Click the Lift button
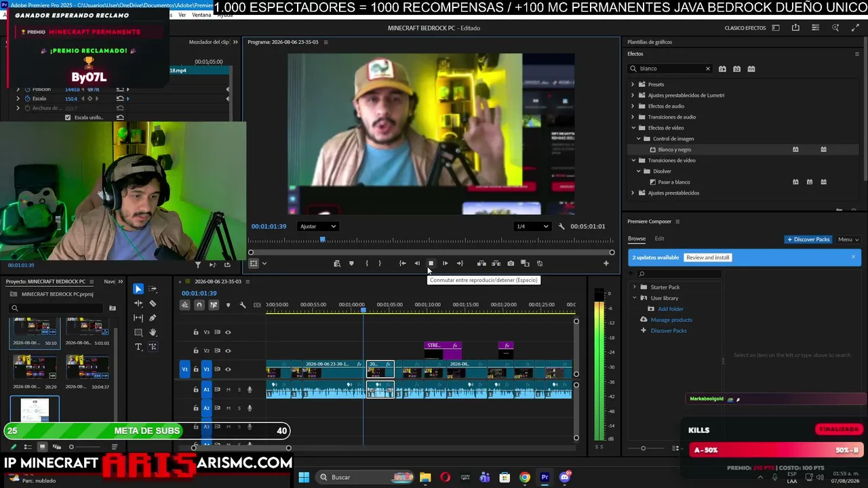The image size is (868, 488). (481, 264)
